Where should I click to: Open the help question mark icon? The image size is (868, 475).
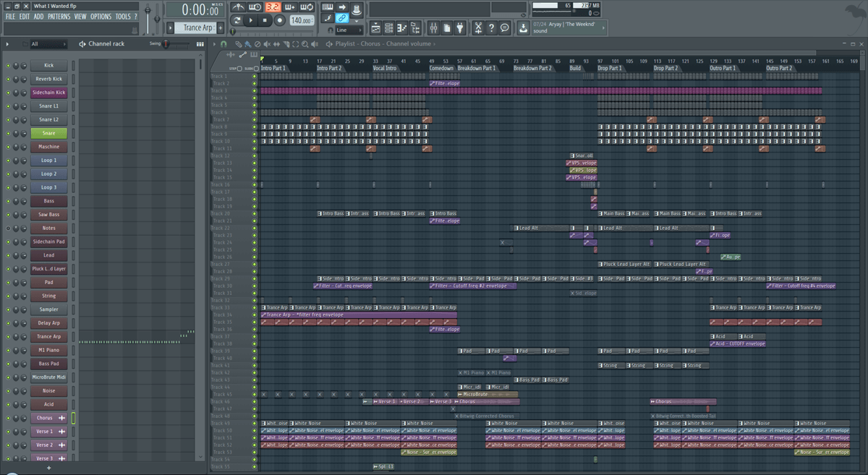tap(491, 28)
